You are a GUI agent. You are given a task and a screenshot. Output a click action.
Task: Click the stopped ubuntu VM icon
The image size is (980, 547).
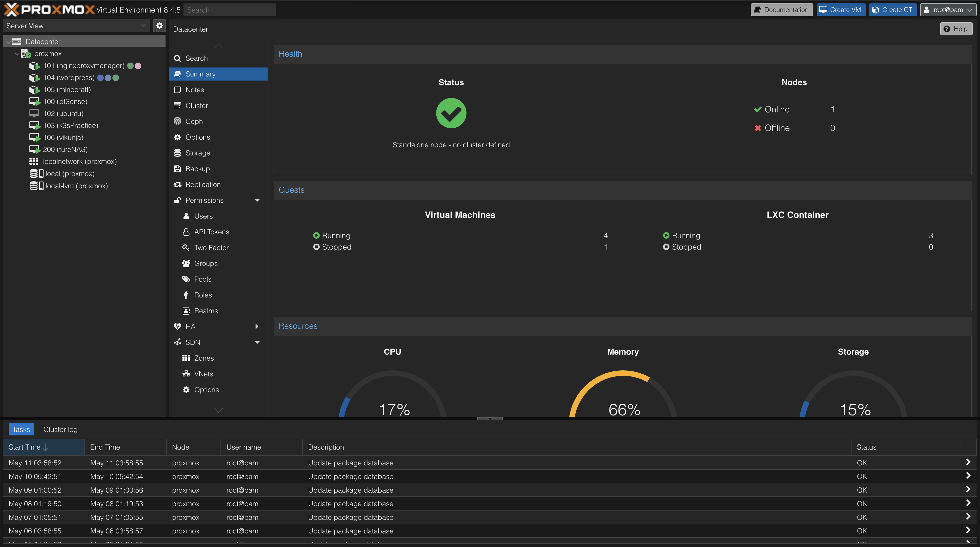pyautogui.click(x=34, y=113)
